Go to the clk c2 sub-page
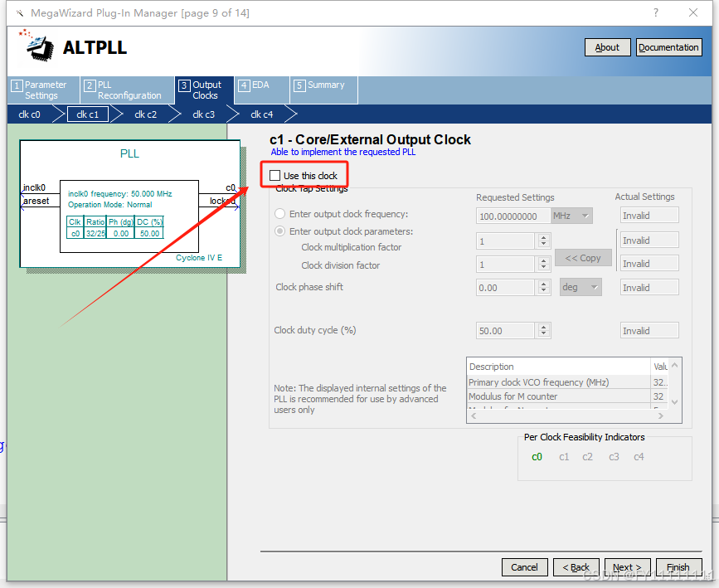The width and height of the screenshot is (719, 588). tap(145, 114)
